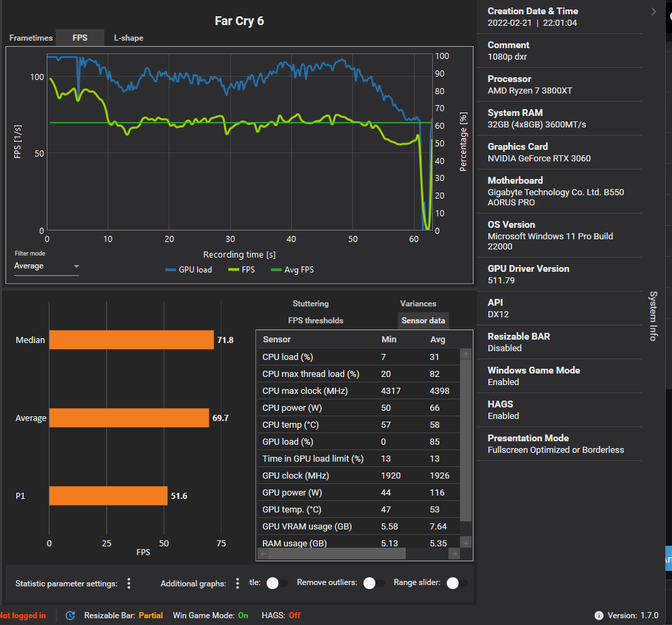Click the Resizable BAR Disabled entry
Screen dimensions: 672x625
[560, 342]
